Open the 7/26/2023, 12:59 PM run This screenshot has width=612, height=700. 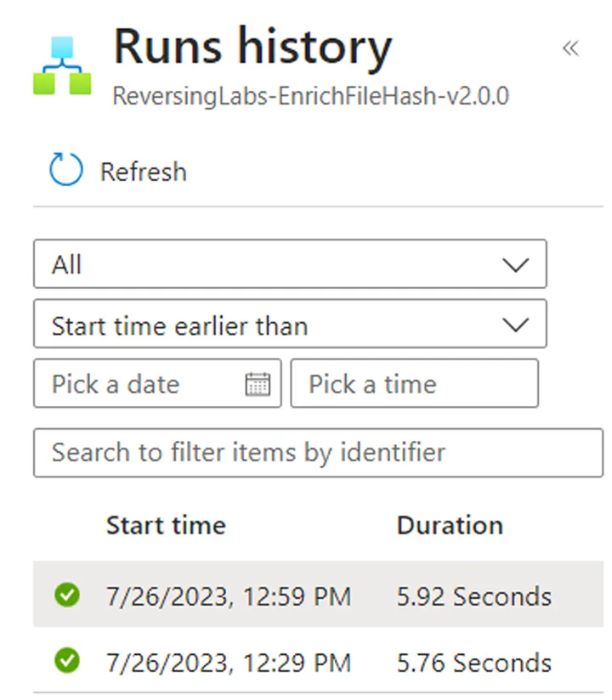click(x=229, y=596)
